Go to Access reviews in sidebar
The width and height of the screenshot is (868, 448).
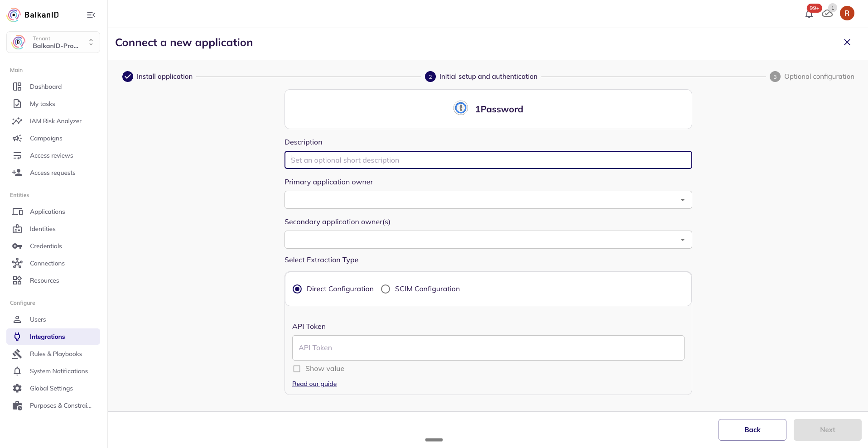(x=51, y=155)
